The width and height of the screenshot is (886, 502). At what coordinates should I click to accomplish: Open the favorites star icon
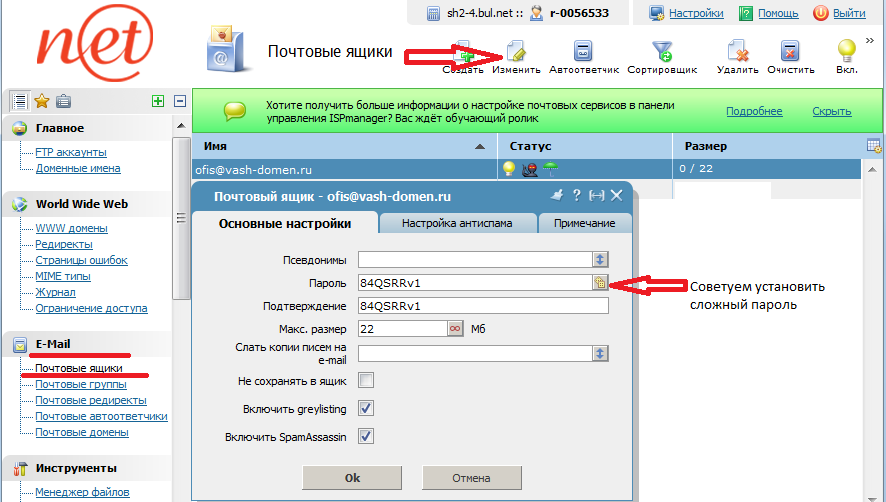42,101
